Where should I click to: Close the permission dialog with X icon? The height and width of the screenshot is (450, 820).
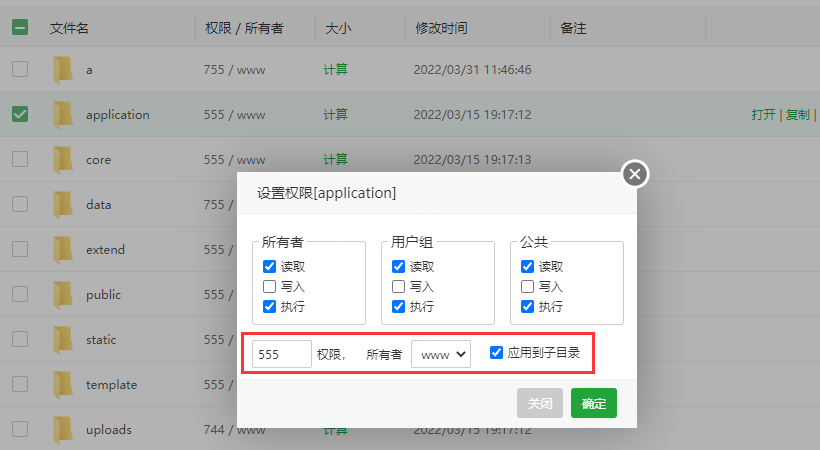pos(635,174)
